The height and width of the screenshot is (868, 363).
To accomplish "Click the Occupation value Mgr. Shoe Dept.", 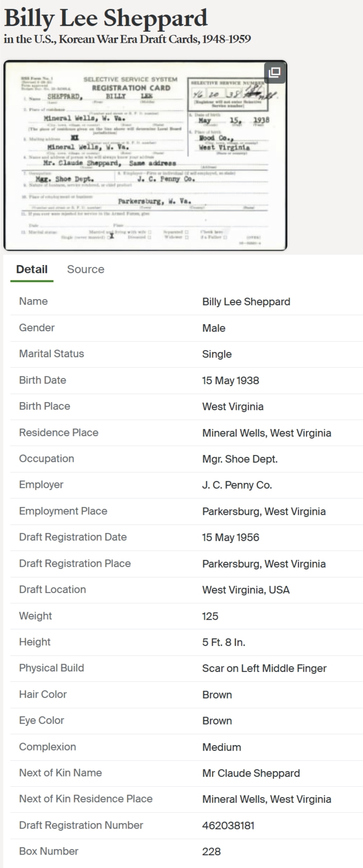I will (x=240, y=459).
